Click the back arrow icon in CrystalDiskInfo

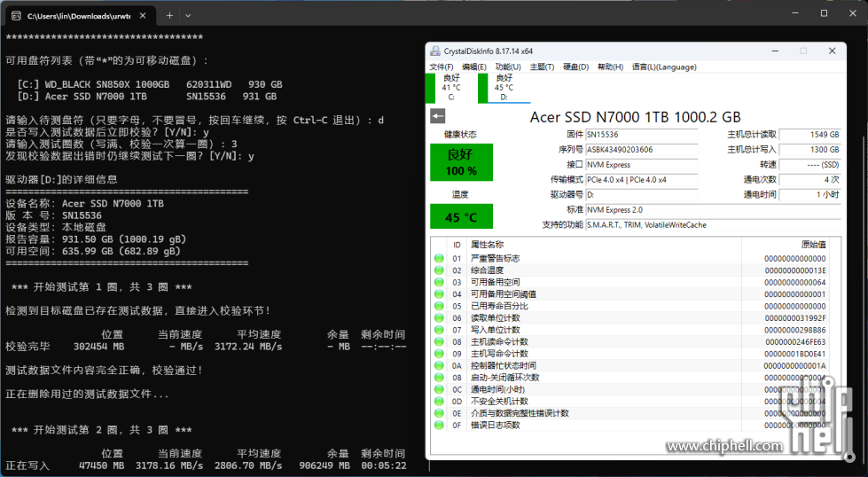pyautogui.click(x=437, y=116)
